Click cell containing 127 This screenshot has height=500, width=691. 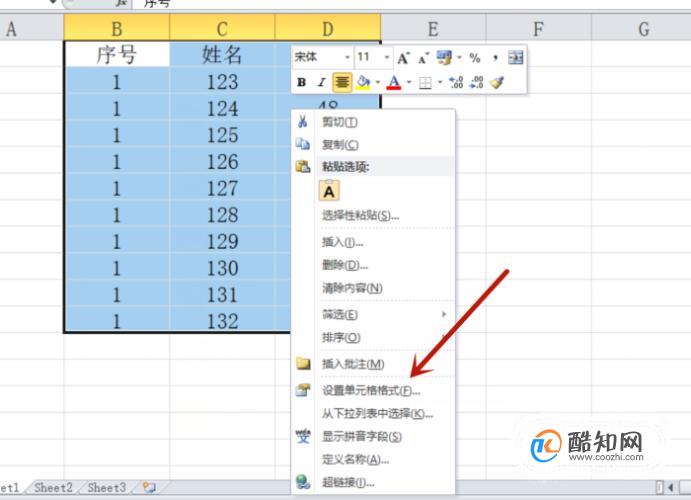(x=222, y=188)
